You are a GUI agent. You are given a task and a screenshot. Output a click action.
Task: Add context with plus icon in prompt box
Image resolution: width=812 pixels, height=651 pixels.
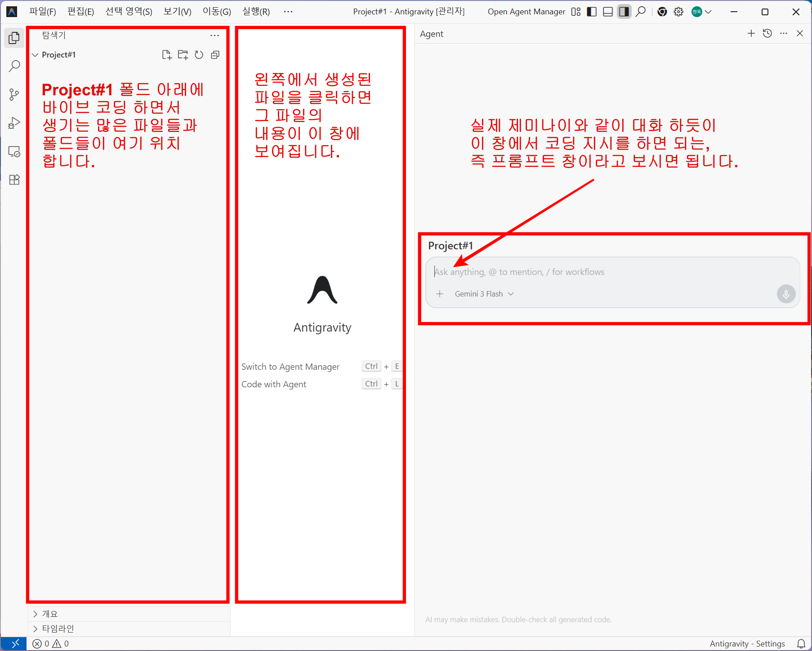(x=440, y=294)
